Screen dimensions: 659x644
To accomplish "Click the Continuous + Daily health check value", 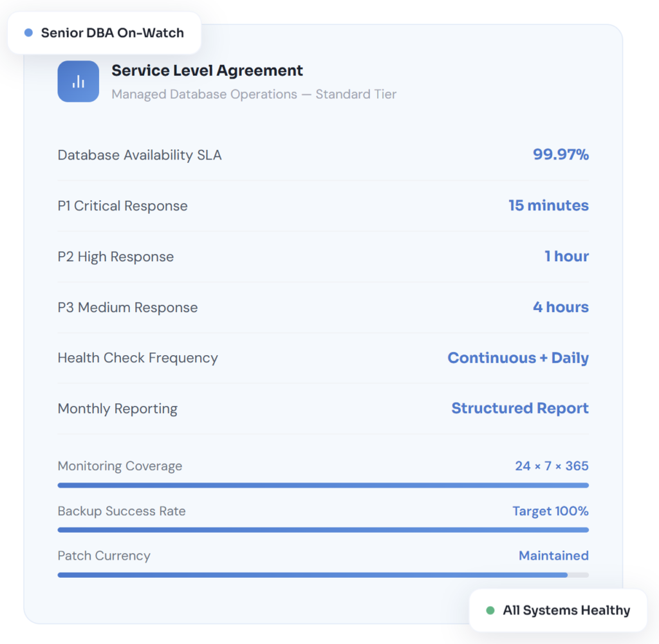I will coord(518,358).
